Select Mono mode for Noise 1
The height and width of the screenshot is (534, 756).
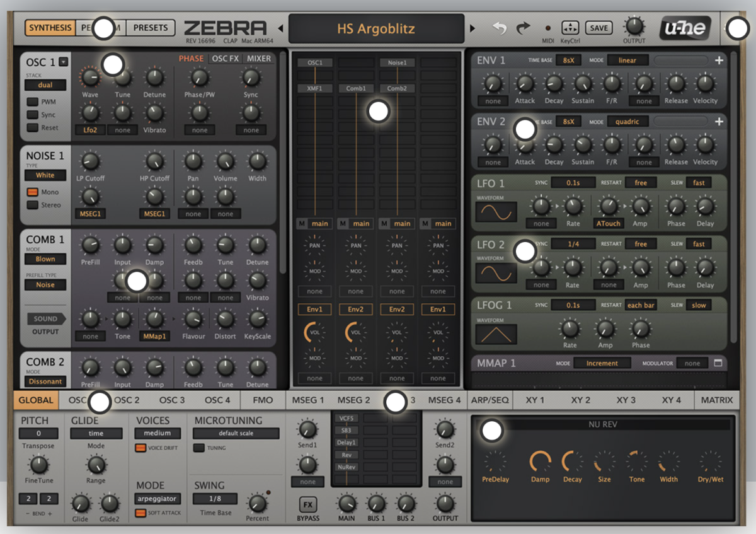tap(31, 192)
